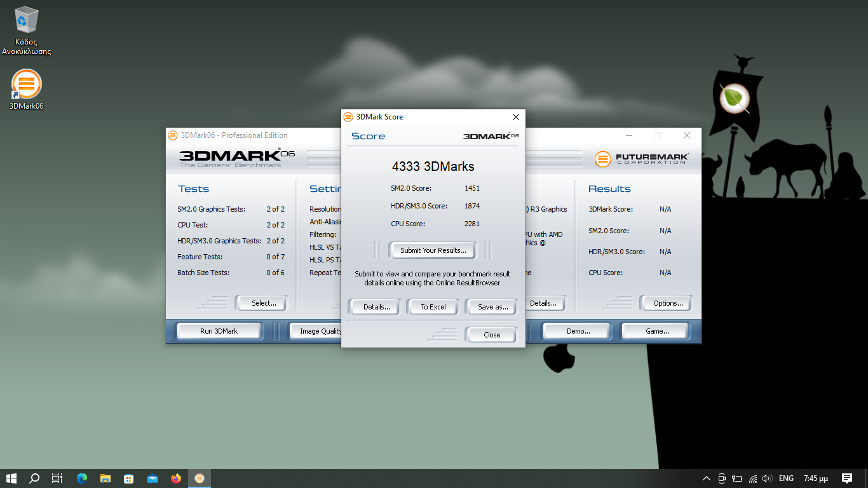The image size is (868, 488).
Task: Click main window 3DMark06 Professional Edition title
Action: 234,135
